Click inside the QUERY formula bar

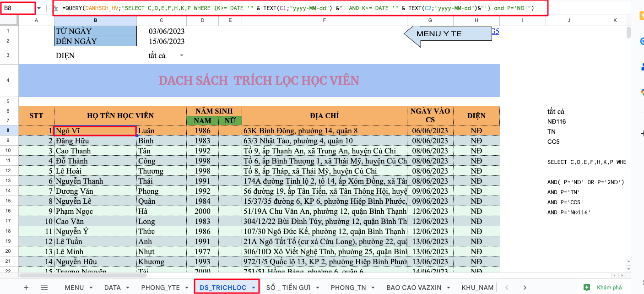point(300,8)
